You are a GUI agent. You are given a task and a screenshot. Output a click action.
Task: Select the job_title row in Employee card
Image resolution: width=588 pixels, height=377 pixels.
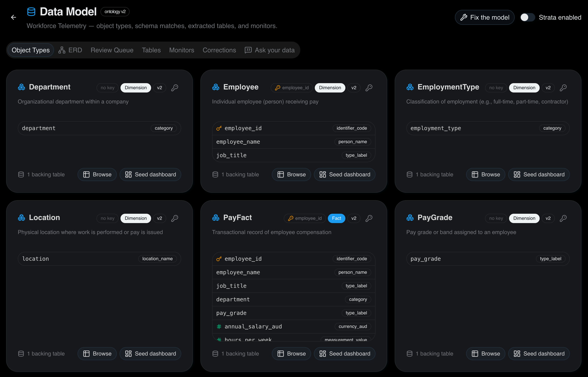[294, 155]
